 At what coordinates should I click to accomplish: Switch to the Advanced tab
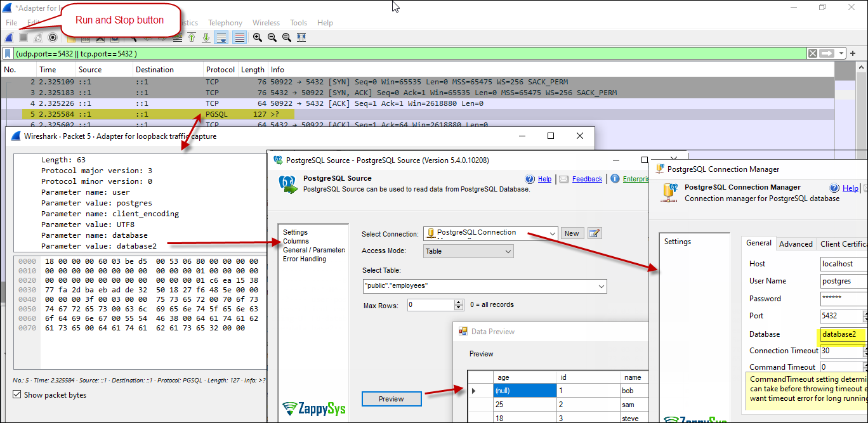click(x=796, y=244)
